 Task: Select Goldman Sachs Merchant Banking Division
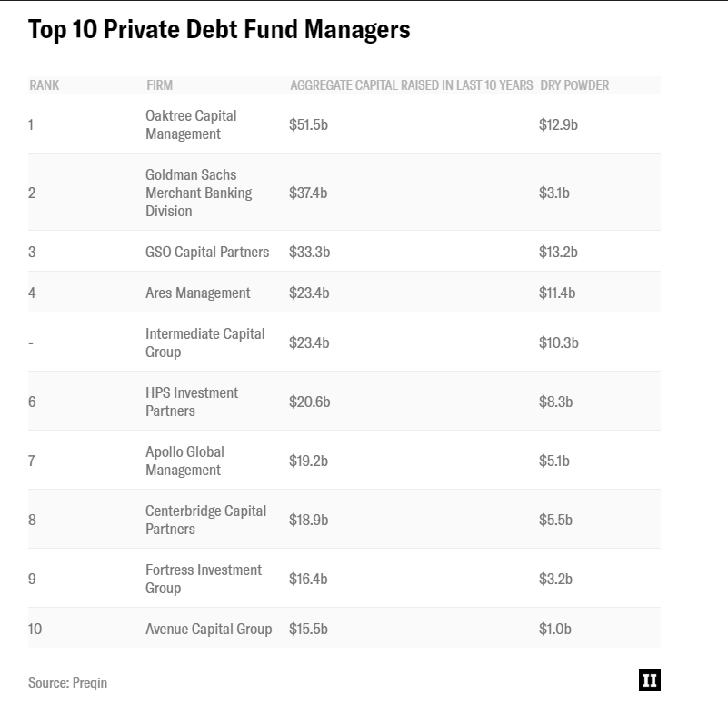point(198,193)
